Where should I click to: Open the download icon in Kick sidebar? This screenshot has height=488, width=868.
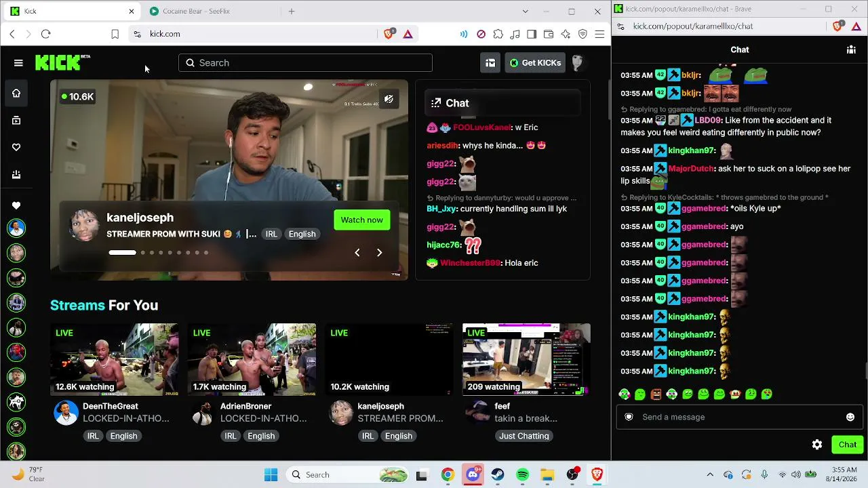coord(16,174)
